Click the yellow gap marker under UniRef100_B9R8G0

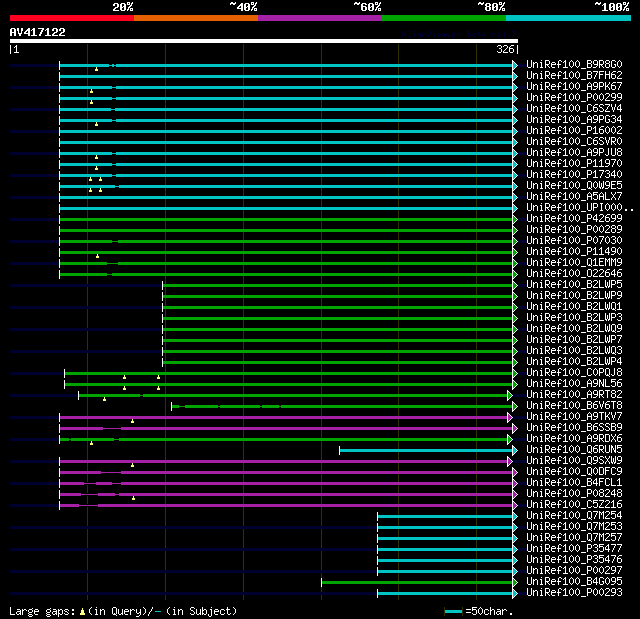pyautogui.click(x=96, y=69)
